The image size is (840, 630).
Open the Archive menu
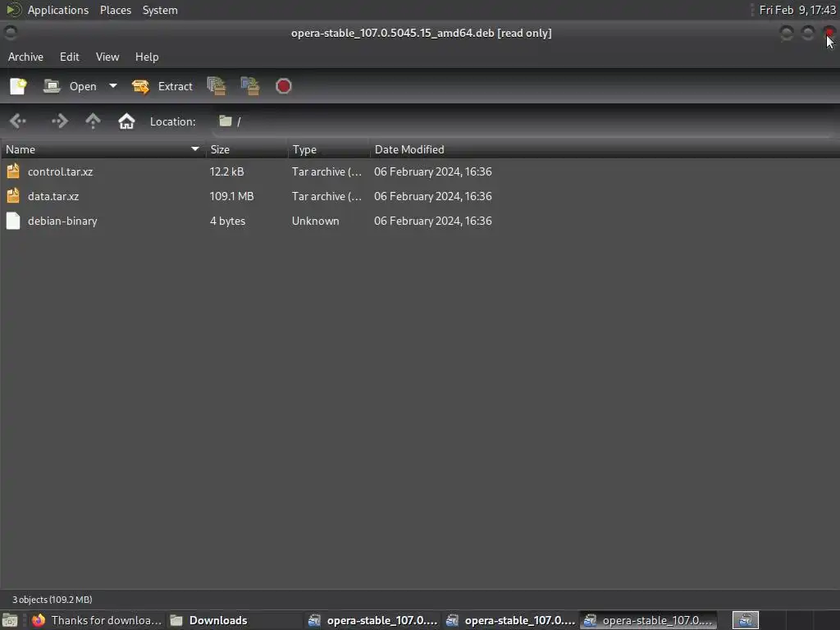[x=25, y=57]
